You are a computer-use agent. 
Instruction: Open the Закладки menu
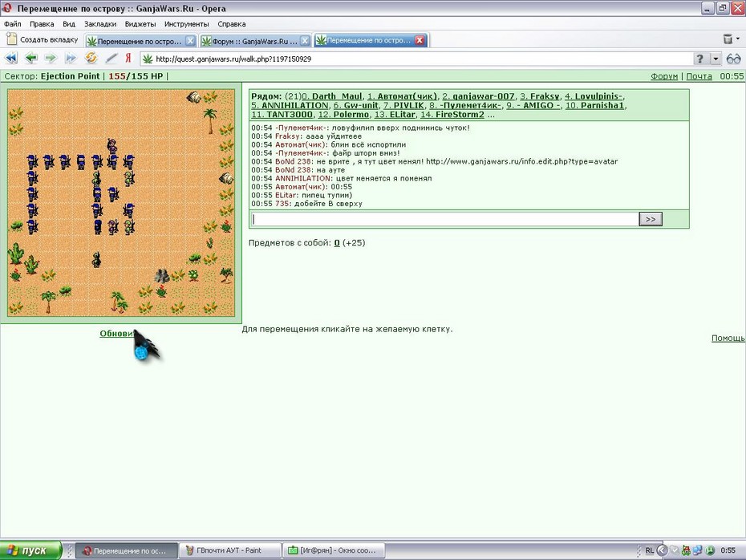tap(100, 24)
